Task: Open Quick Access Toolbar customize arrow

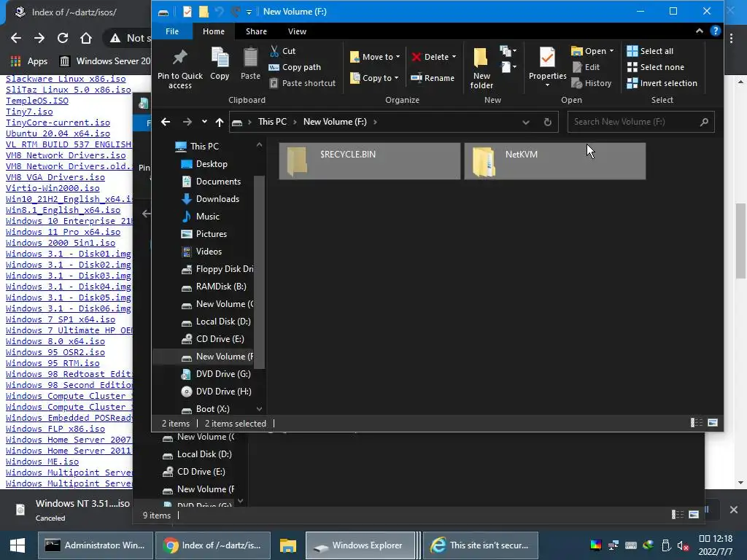Action: (249, 12)
